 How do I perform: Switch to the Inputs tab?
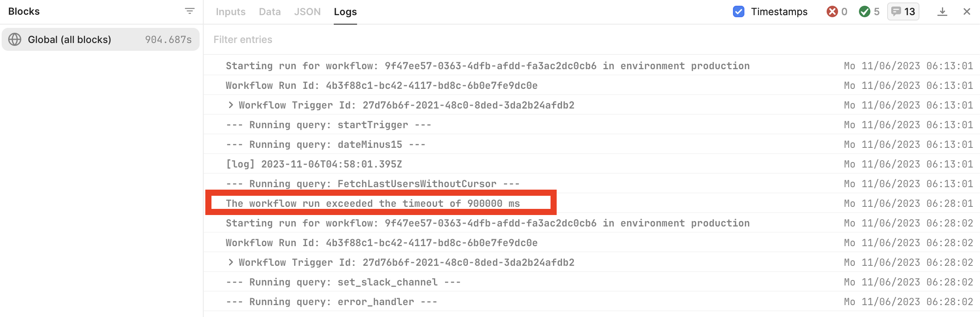pos(231,12)
